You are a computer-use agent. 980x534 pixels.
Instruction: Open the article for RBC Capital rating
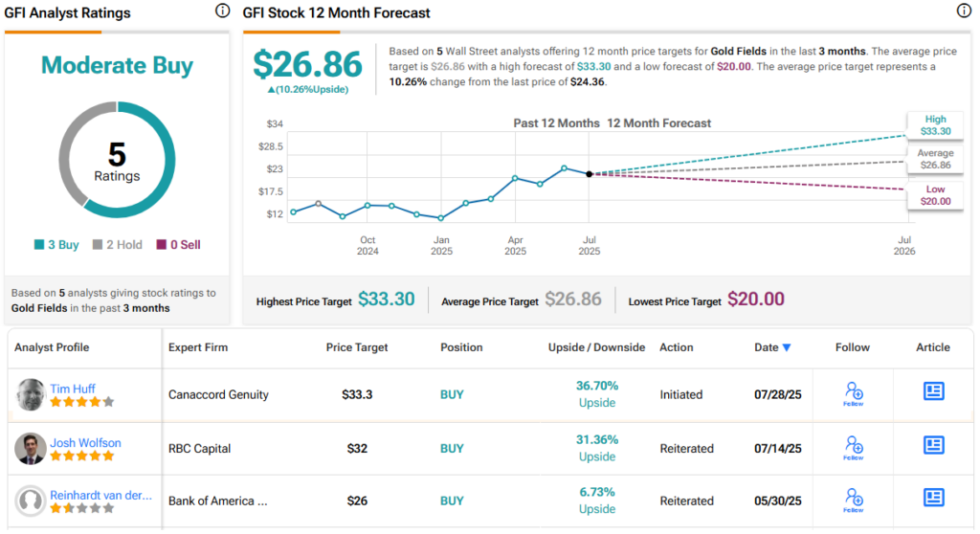coord(934,445)
